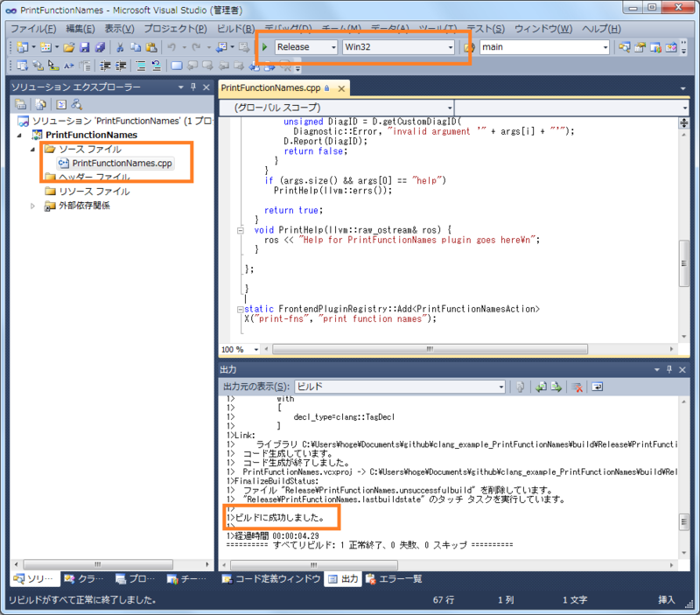
Task: Click the View Class Diagram icon in Solution Explorer
Action: click(x=77, y=104)
